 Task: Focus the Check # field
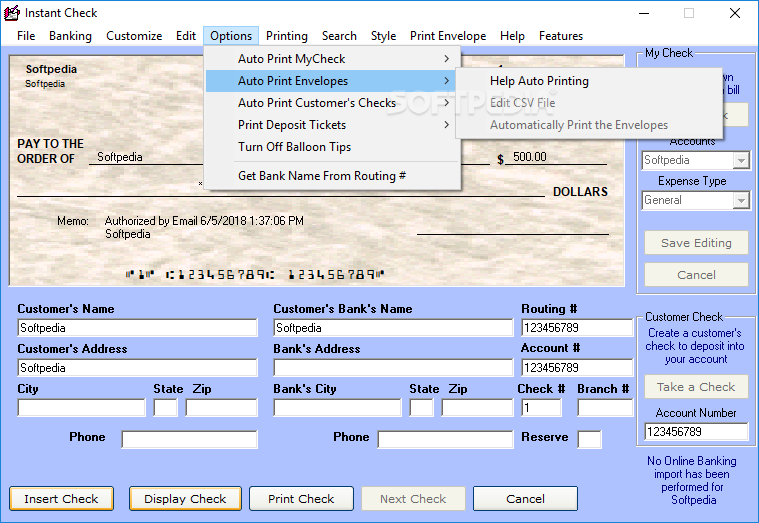(542, 408)
